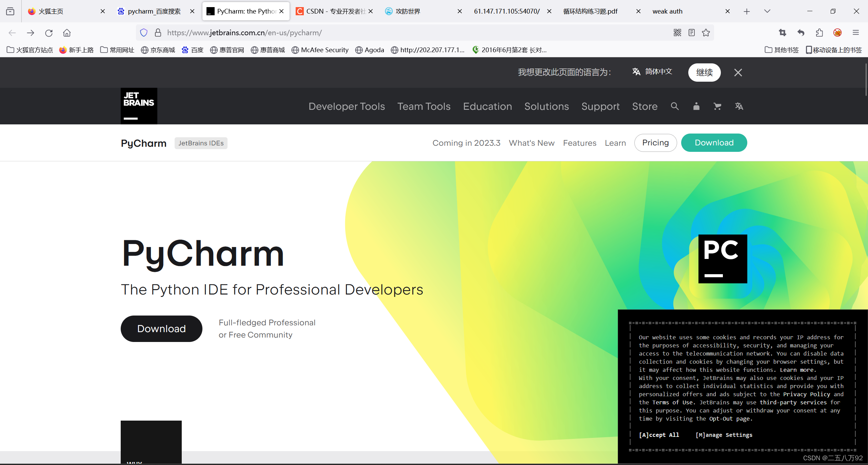The image size is (868, 465).
Task: Click the language translate icon in navbar
Action: point(739,106)
